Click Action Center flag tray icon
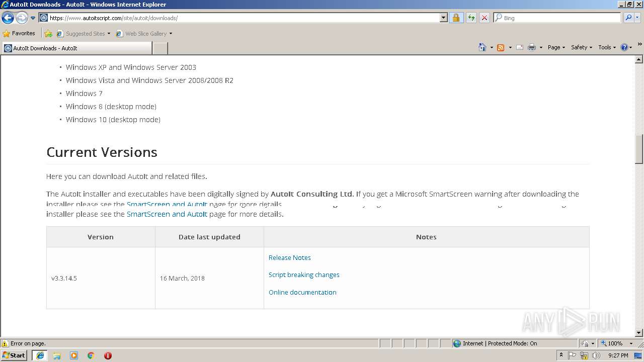The width and height of the screenshot is (644, 362). coord(572,355)
